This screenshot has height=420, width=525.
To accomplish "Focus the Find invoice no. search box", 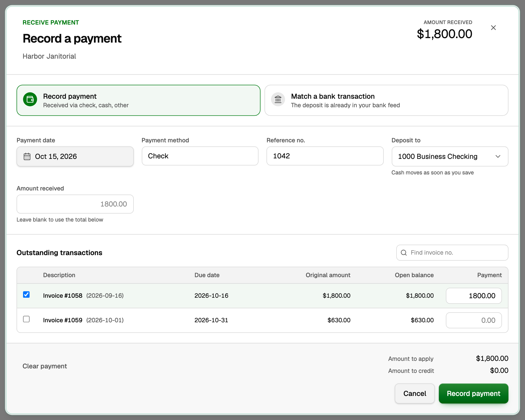I will click(452, 253).
